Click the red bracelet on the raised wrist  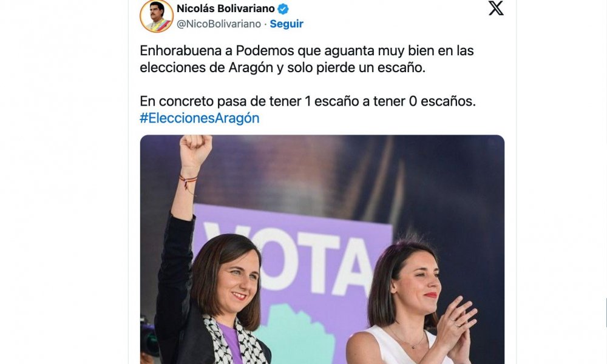pyautogui.click(x=188, y=181)
